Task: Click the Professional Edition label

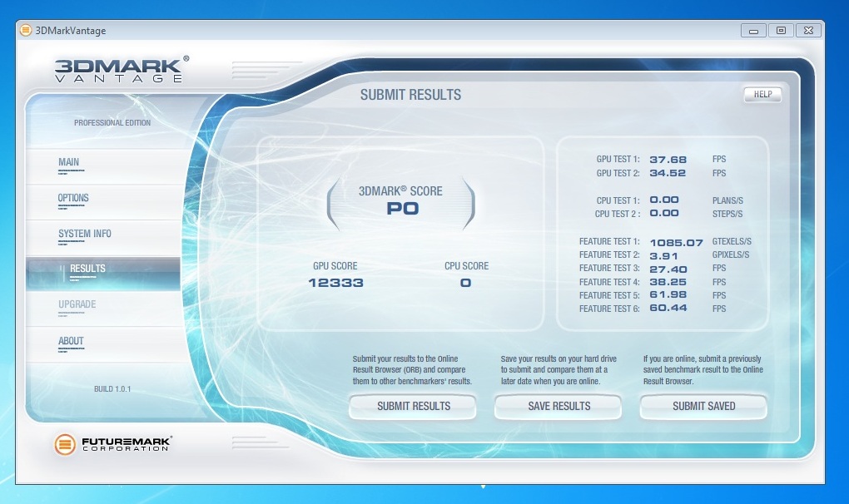Action: 112,123
